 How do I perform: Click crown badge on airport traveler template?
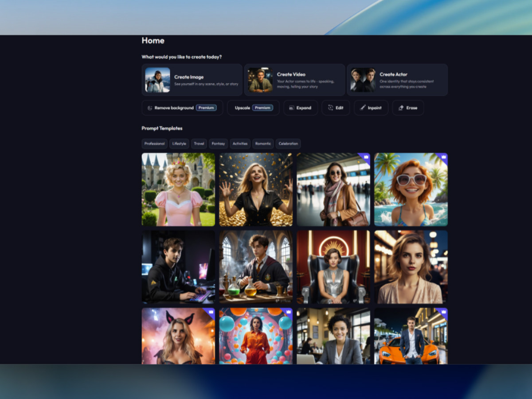click(x=366, y=157)
